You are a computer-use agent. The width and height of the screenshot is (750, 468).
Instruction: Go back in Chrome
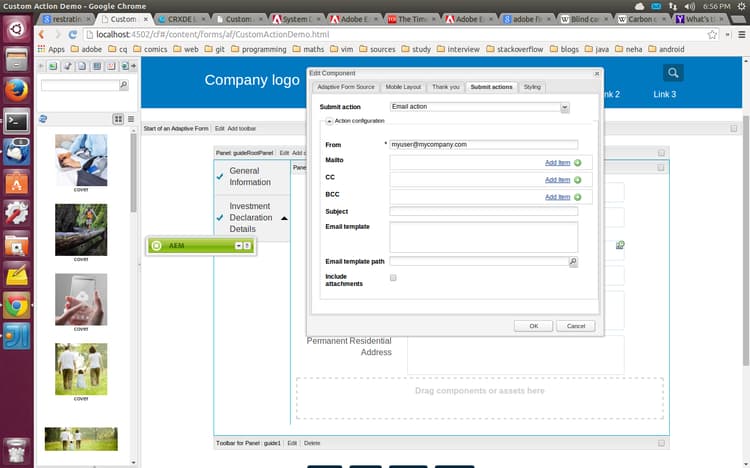pos(42,34)
